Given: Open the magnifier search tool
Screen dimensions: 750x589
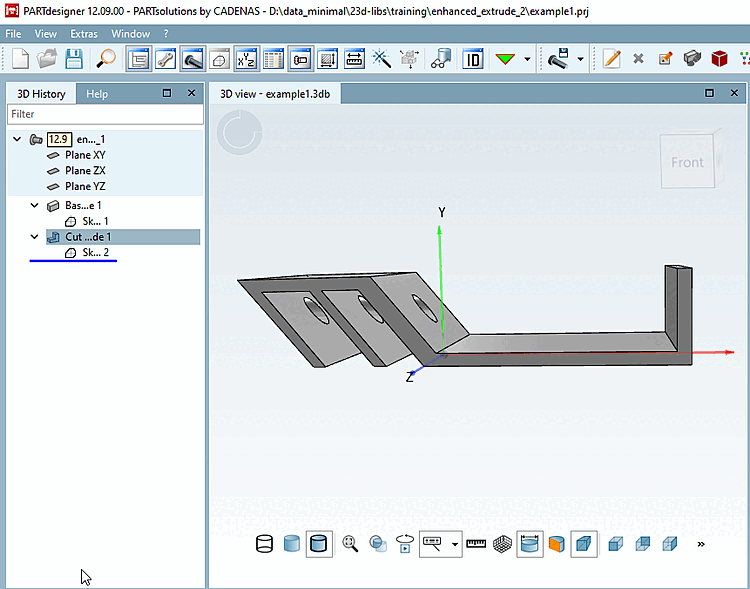Looking at the screenshot, I should [x=106, y=59].
